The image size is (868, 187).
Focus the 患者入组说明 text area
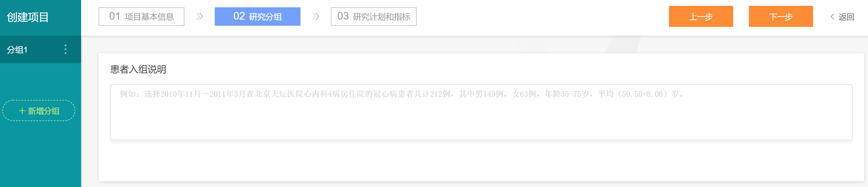pyautogui.click(x=481, y=112)
